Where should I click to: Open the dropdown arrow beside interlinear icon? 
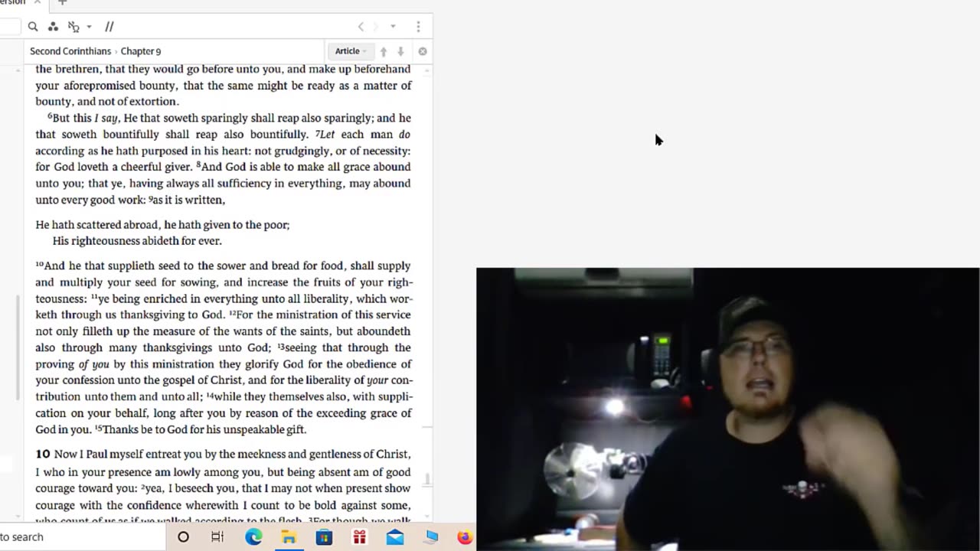pos(89,27)
